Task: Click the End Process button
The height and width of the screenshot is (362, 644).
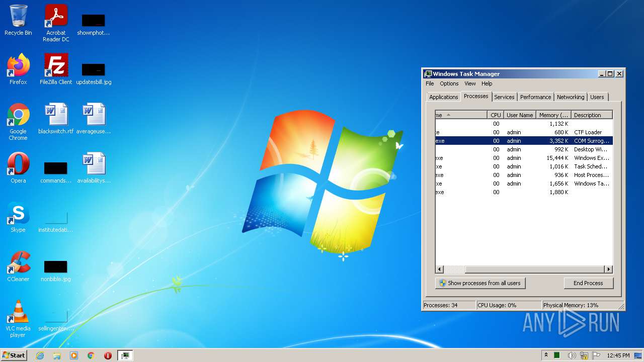Action: coord(588,283)
